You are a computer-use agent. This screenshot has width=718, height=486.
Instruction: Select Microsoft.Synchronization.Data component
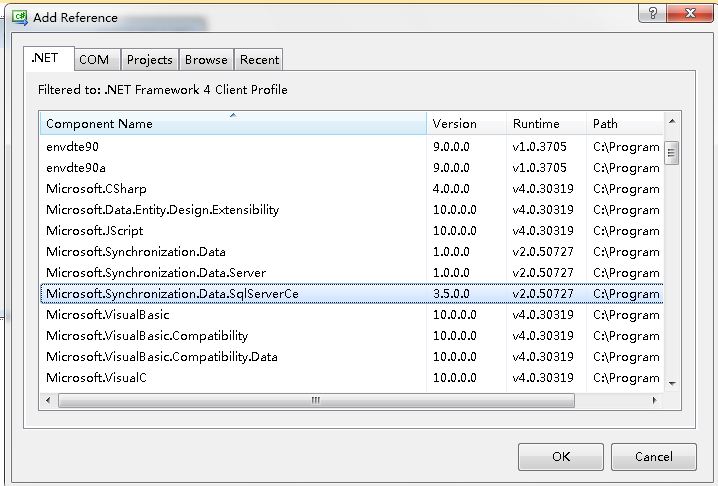[352, 252]
